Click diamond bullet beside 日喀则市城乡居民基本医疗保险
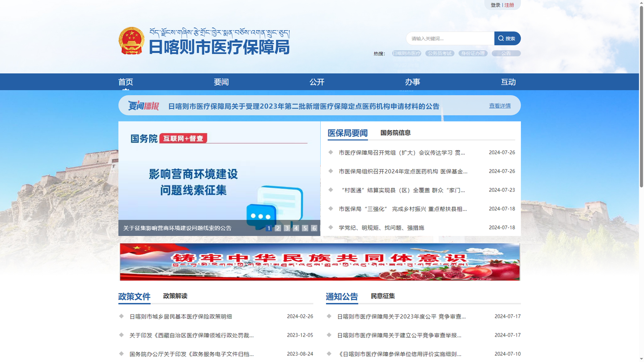Screen dimensions: 644x362 click(x=121, y=316)
